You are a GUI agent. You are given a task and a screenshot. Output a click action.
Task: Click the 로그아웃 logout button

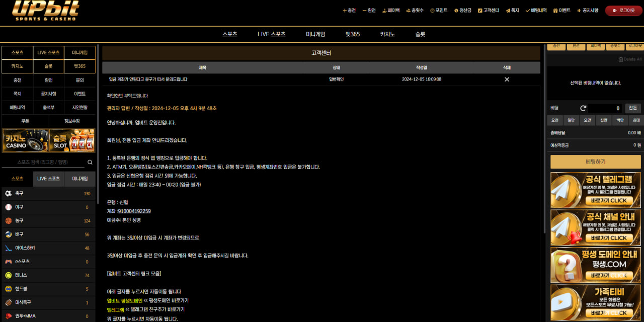pos(623,11)
